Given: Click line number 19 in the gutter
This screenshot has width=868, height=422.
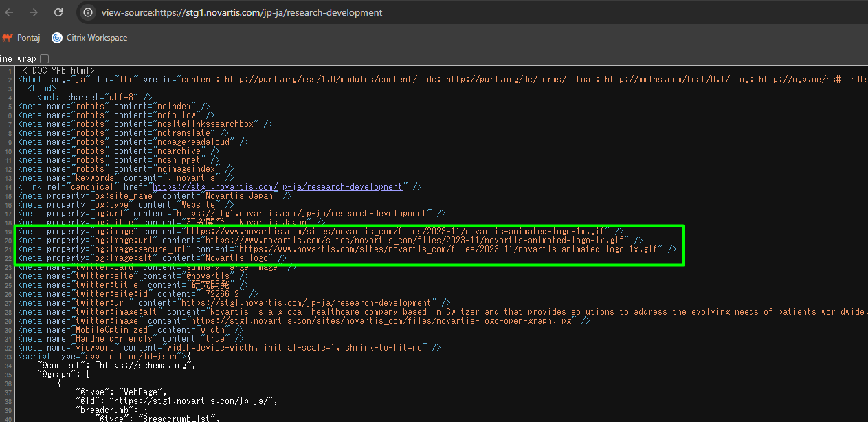Looking at the screenshot, I should tap(9, 232).
